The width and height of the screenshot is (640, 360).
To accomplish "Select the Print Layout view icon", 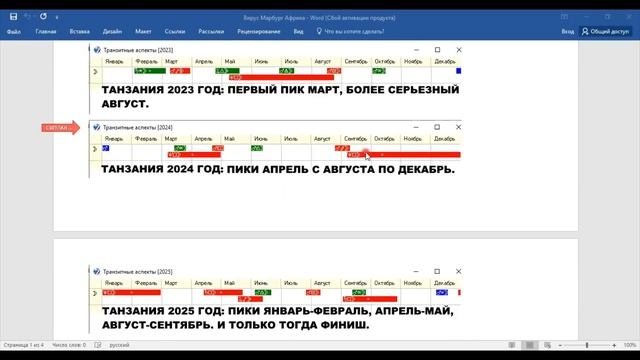I will coord(529,345).
